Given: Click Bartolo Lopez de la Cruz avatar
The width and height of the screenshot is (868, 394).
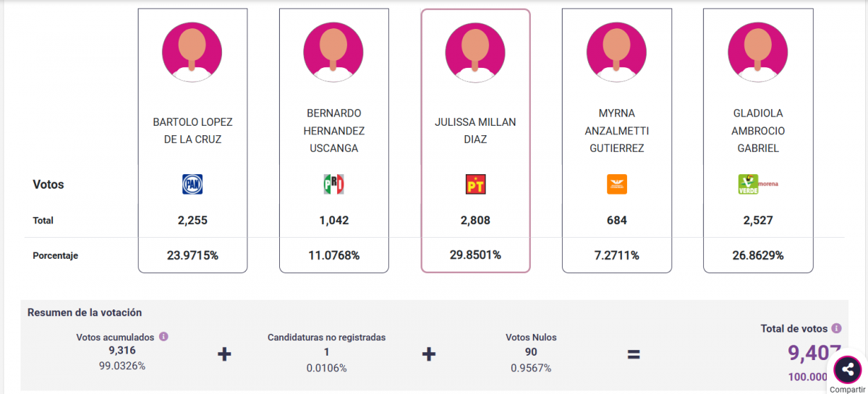Looking at the screenshot, I should tap(192, 51).
